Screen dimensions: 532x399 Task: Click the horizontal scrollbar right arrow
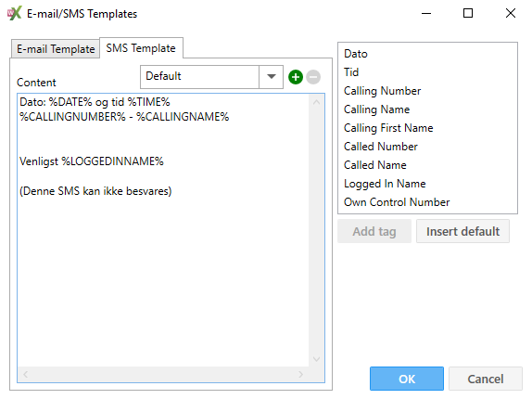300,374
